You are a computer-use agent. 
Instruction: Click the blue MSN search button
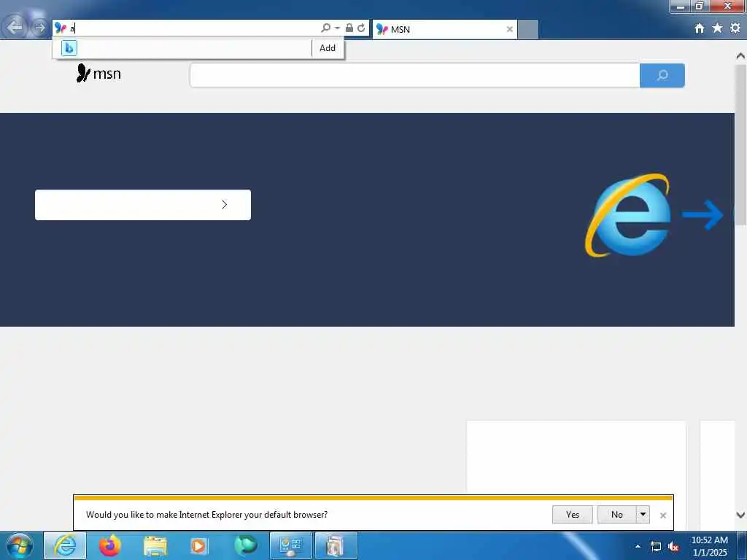[662, 75]
